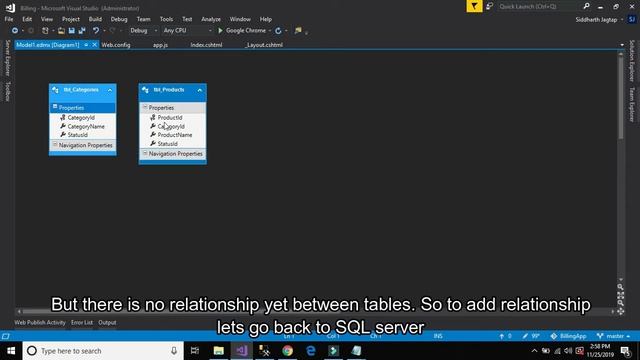Switch to the Index.cshtml tab
Screen dimensions: 640x360
[206, 45]
